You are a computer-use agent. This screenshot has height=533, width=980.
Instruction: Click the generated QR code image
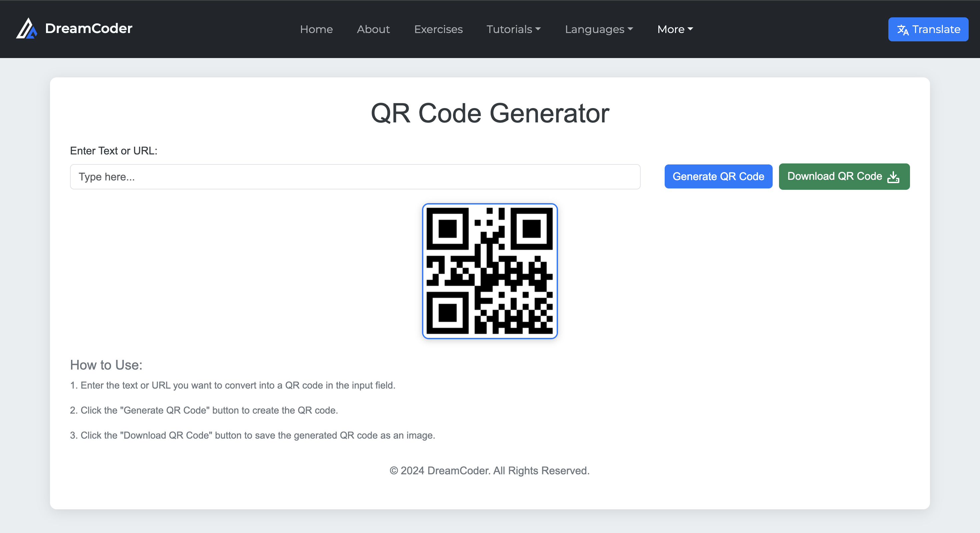pos(490,271)
